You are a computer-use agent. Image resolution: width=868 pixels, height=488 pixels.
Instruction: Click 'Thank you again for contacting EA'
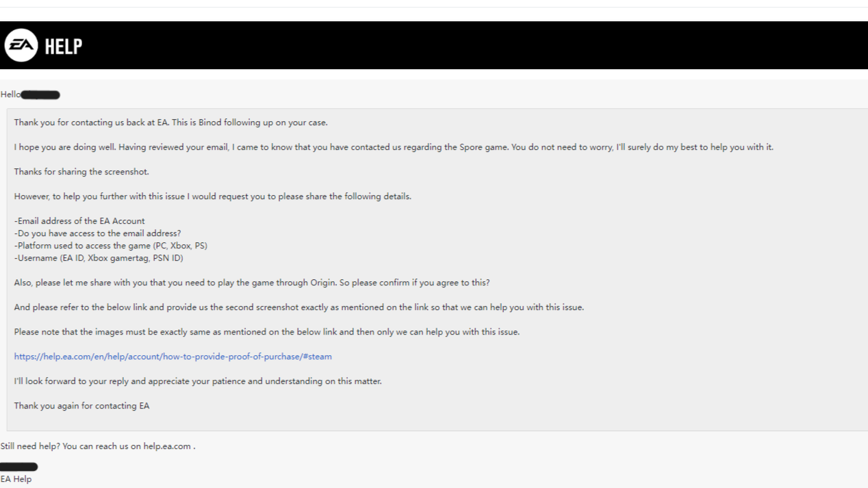tap(81, 406)
